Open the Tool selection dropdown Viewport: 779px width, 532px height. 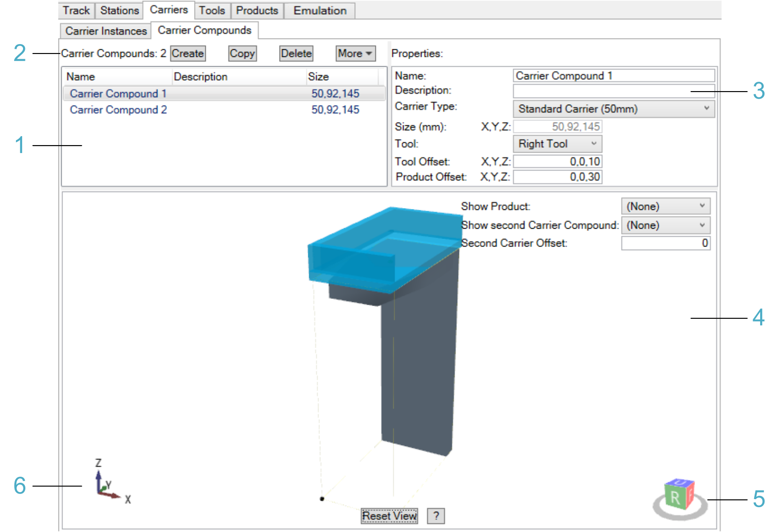[x=557, y=144]
